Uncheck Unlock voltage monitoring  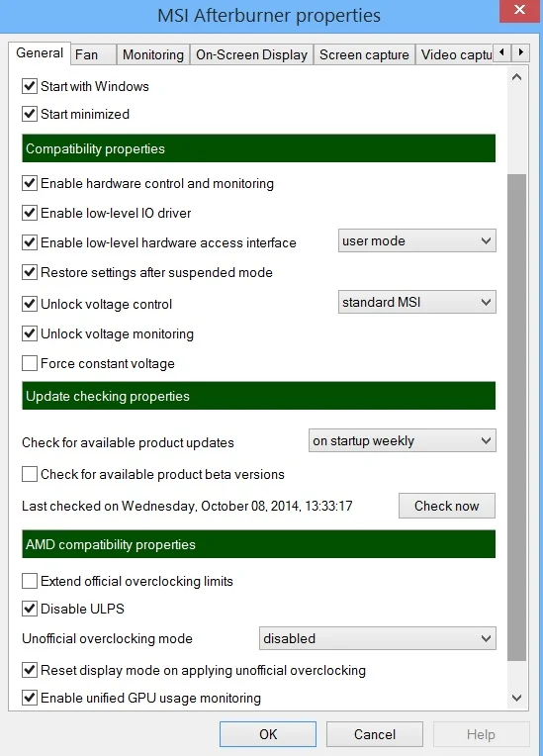pos(30,333)
